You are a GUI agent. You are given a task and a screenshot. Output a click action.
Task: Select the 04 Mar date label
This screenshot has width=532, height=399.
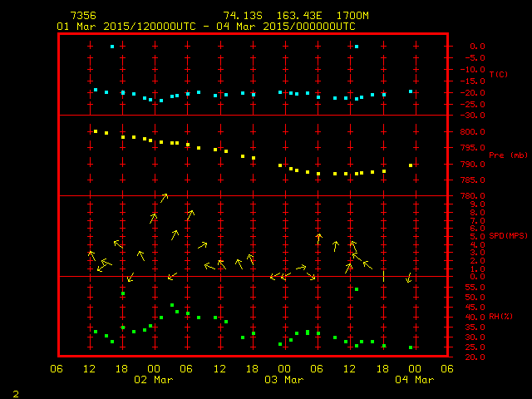point(413,380)
